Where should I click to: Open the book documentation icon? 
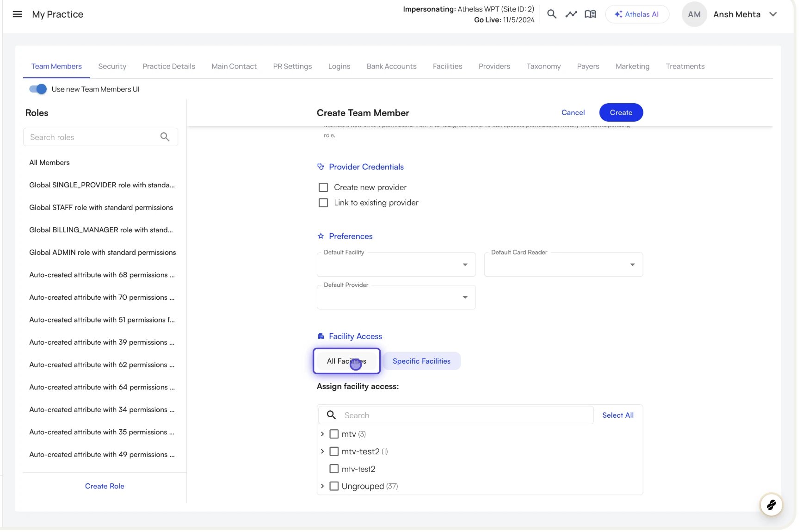(x=590, y=14)
